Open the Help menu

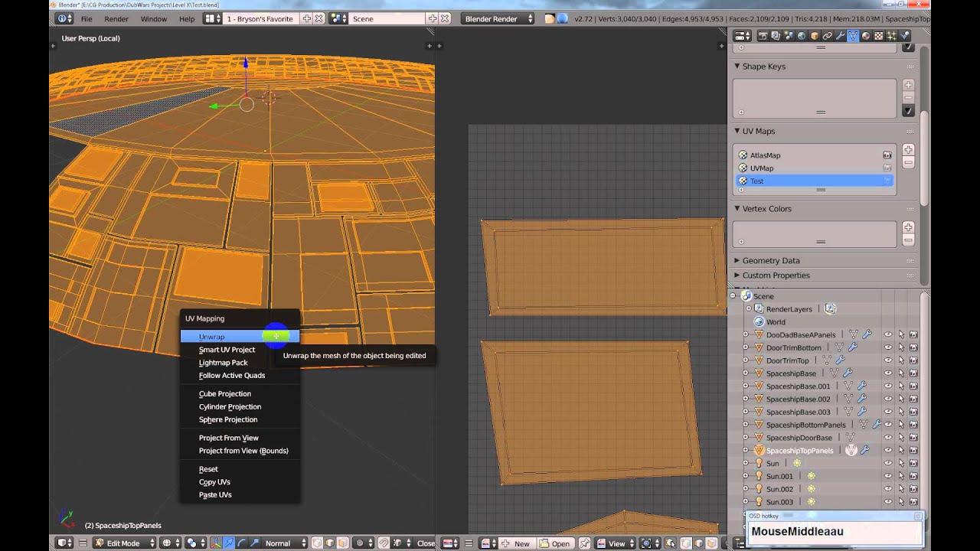click(x=187, y=18)
